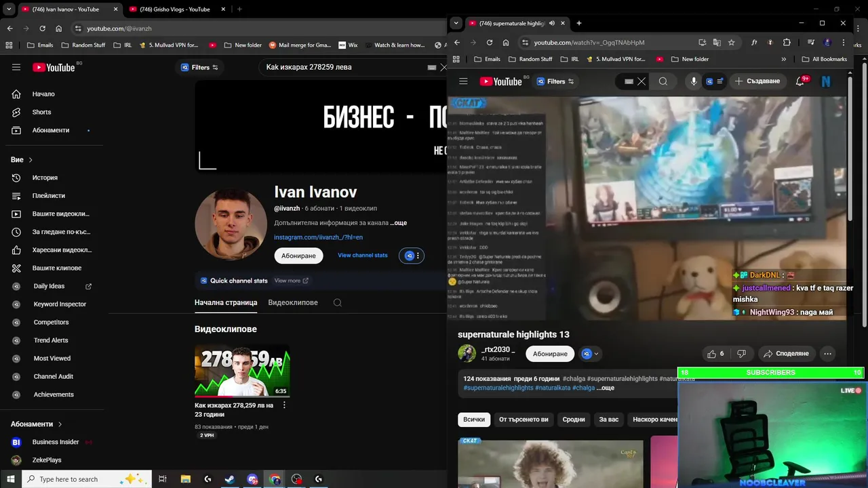Viewport: 868px width, 488px height.
Task: Subscribe to _rtx2030_ with Абониране
Action: click(550, 354)
